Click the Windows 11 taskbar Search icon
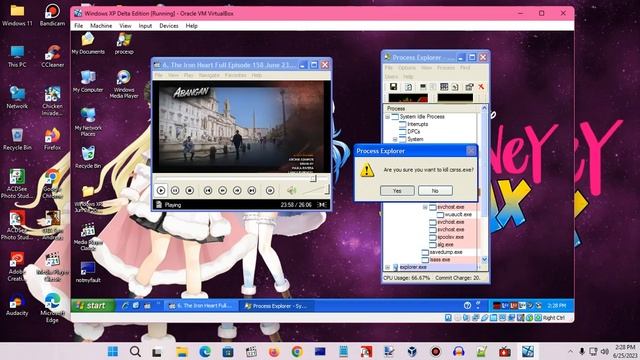Viewport: 640px width, 360px height. 135,351
